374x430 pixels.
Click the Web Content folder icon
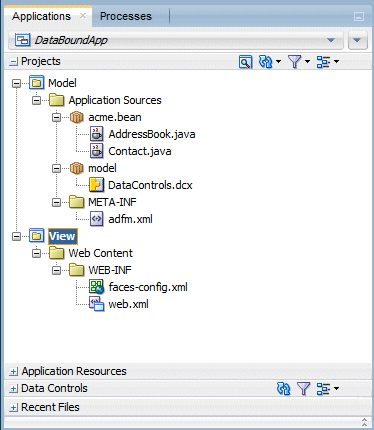56,253
